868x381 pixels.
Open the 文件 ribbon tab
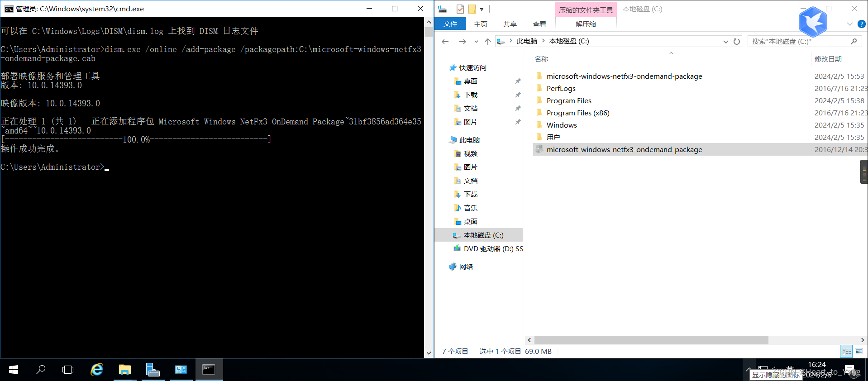(x=450, y=24)
